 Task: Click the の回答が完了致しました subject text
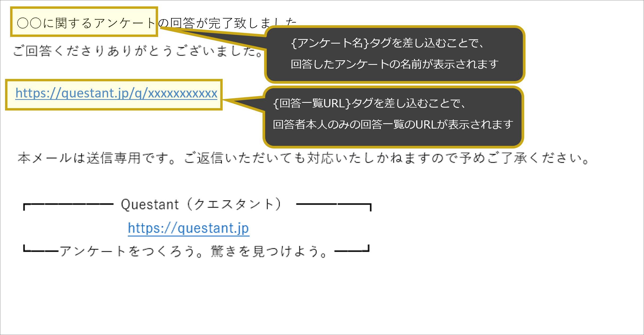[228, 23]
